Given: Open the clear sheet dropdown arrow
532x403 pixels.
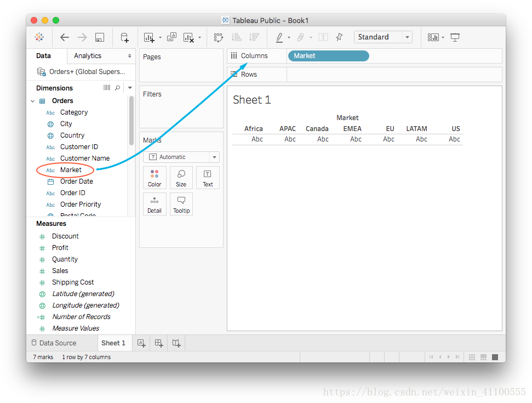Looking at the screenshot, I should [199, 38].
